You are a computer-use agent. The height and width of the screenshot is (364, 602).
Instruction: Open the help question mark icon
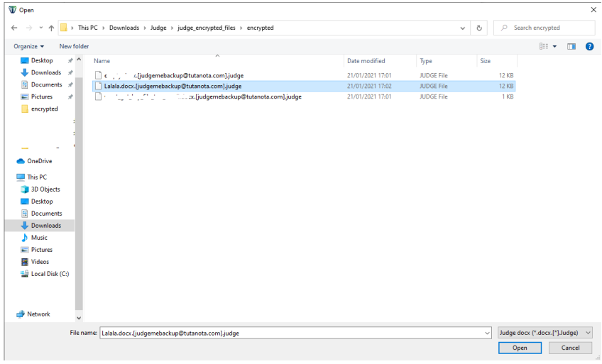(589, 46)
